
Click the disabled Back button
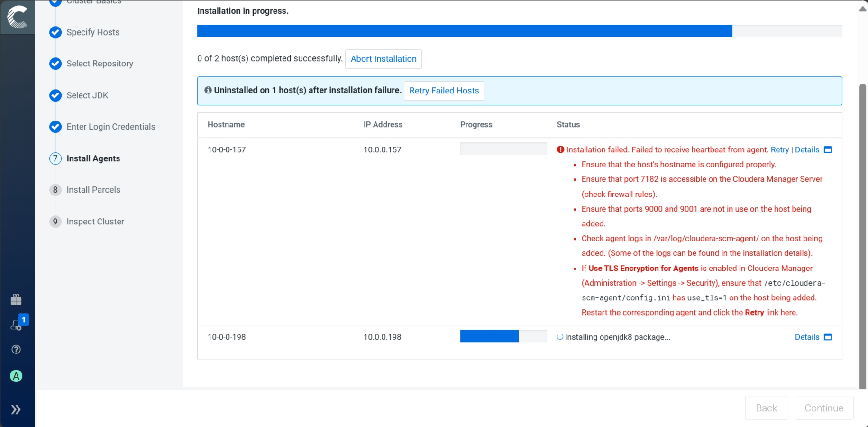point(766,408)
